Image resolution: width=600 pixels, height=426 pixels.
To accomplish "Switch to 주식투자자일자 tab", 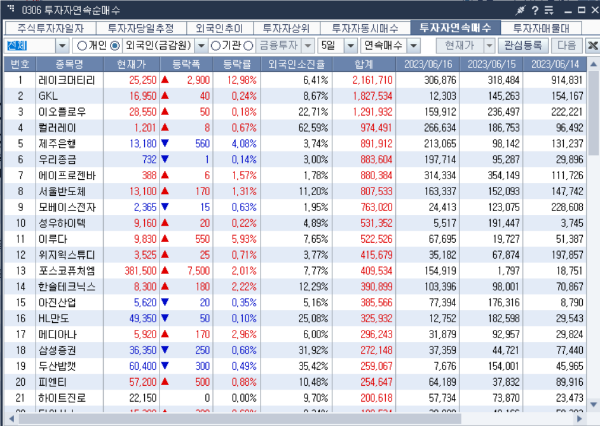I will pyautogui.click(x=51, y=28).
